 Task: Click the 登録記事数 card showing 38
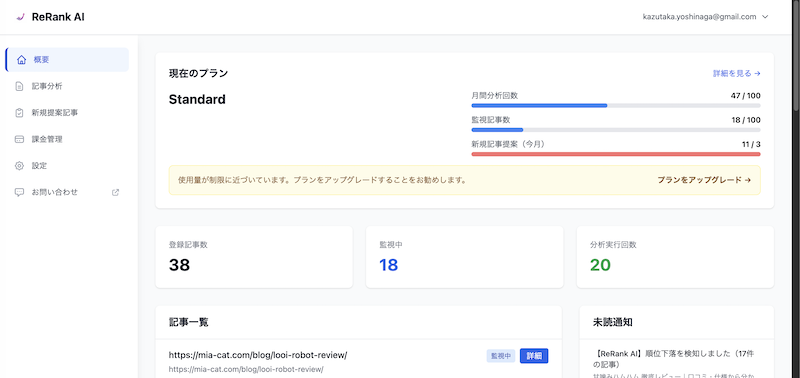254,257
